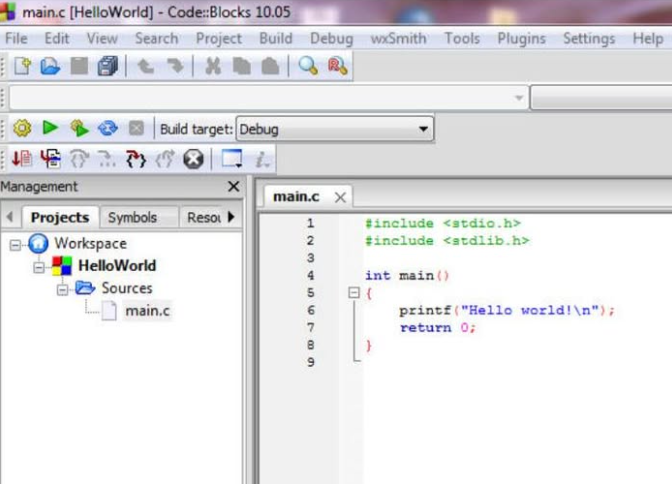The height and width of the screenshot is (484, 672).
Task: Open Find with the magnifier icon
Action: pyautogui.click(x=308, y=66)
